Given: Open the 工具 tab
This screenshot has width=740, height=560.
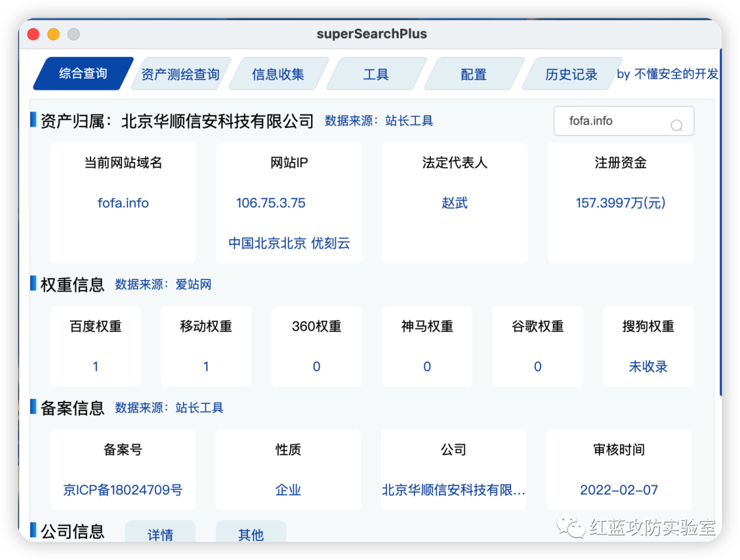Looking at the screenshot, I should coord(376,75).
